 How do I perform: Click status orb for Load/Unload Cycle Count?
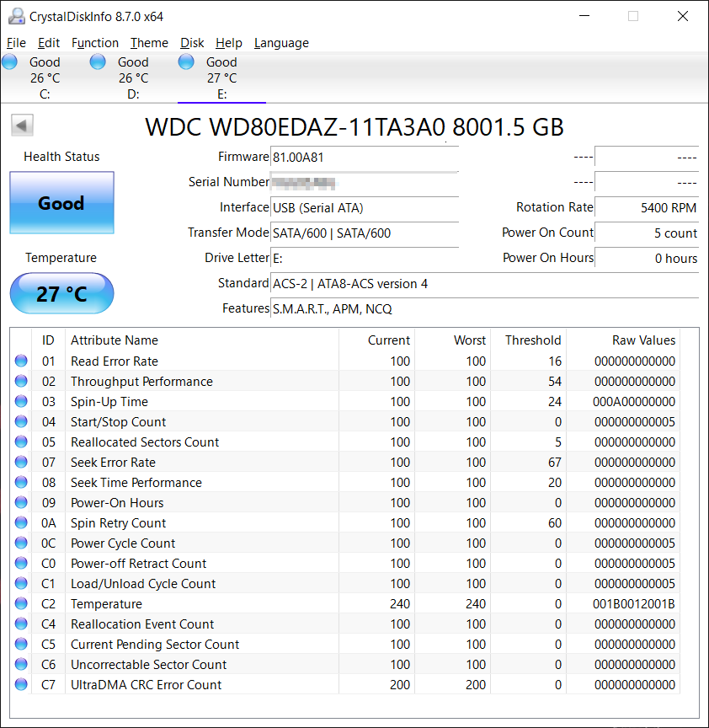point(21,583)
